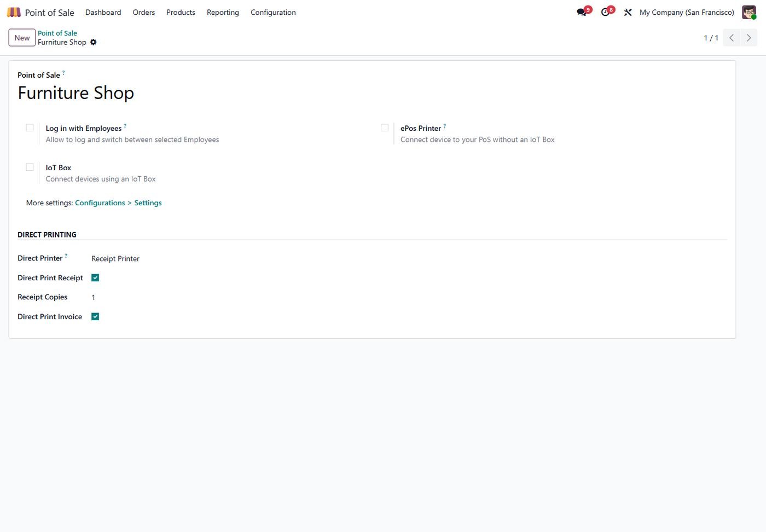
Task: Enable the IoT Box checkbox
Action: click(30, 167)
